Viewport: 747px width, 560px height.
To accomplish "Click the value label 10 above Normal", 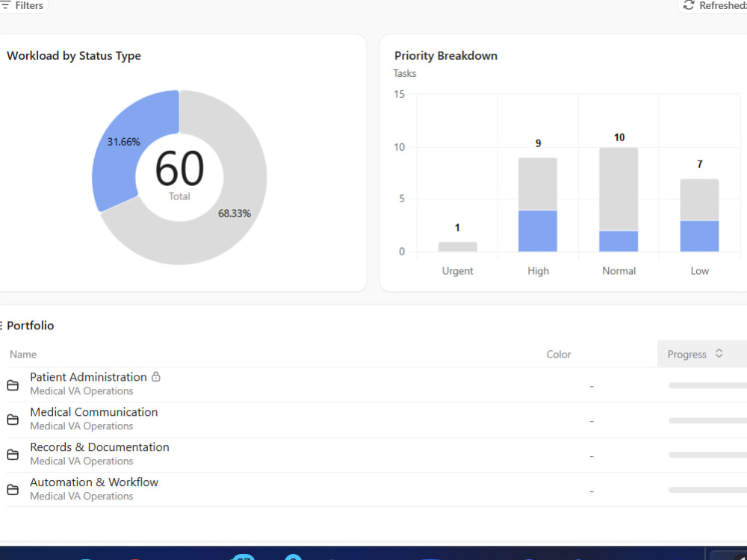I will tap(619, 137).
